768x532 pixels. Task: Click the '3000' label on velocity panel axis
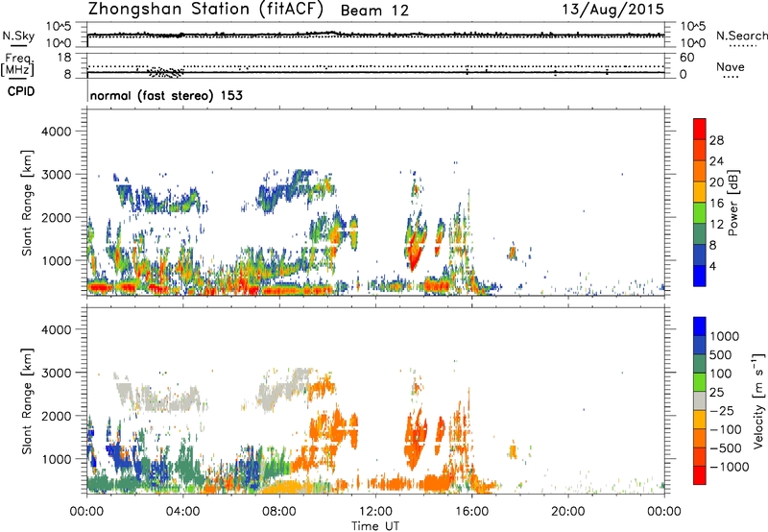point(57,373)
